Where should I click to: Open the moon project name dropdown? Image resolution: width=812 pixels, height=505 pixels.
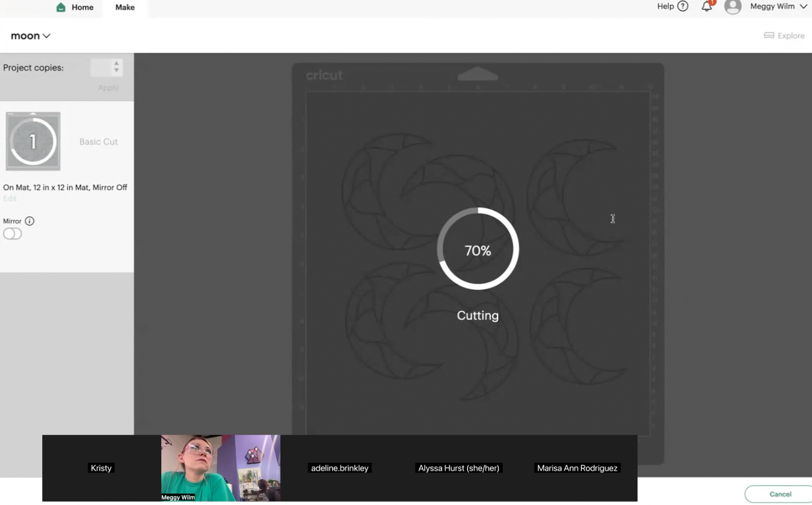tap(31, 36)
